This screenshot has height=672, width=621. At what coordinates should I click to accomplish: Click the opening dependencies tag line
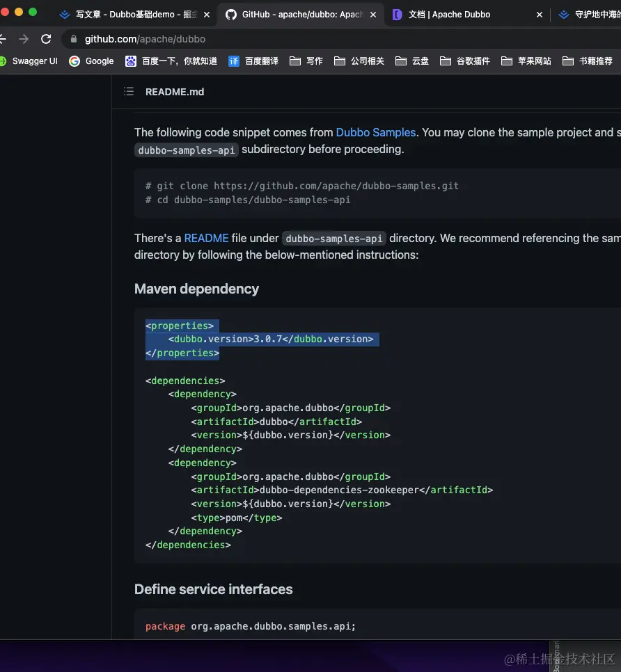pyautogui.click(x=185, y=381)
